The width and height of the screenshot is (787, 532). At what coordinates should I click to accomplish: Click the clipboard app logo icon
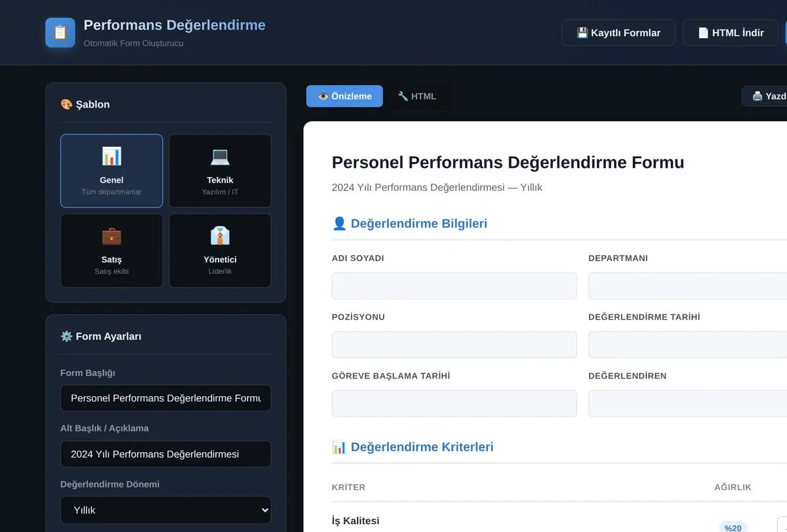click(x=60, y=32)
